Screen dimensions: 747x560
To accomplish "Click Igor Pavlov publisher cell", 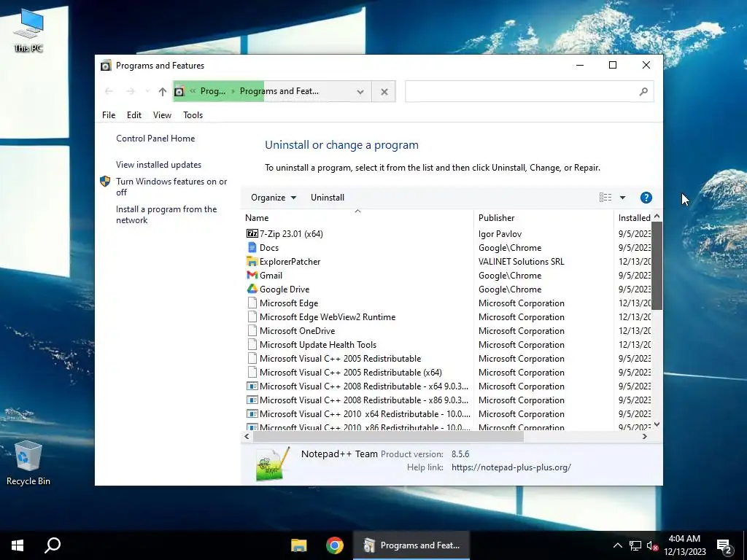I will pos(500,234).
